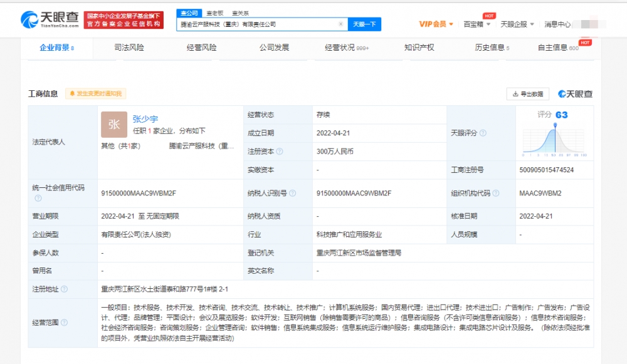627x364 pixels.
Task: Click the 天眼一下 search button
Action: click(x=364, y=24)
